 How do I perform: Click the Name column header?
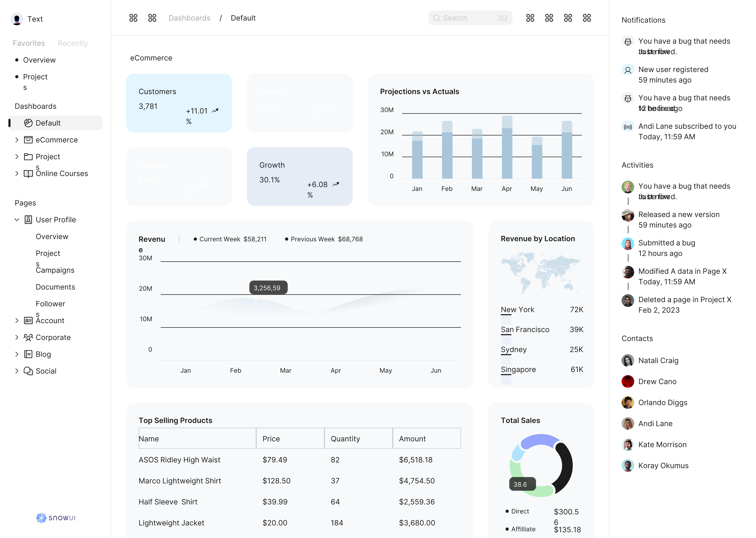point(197,438)
